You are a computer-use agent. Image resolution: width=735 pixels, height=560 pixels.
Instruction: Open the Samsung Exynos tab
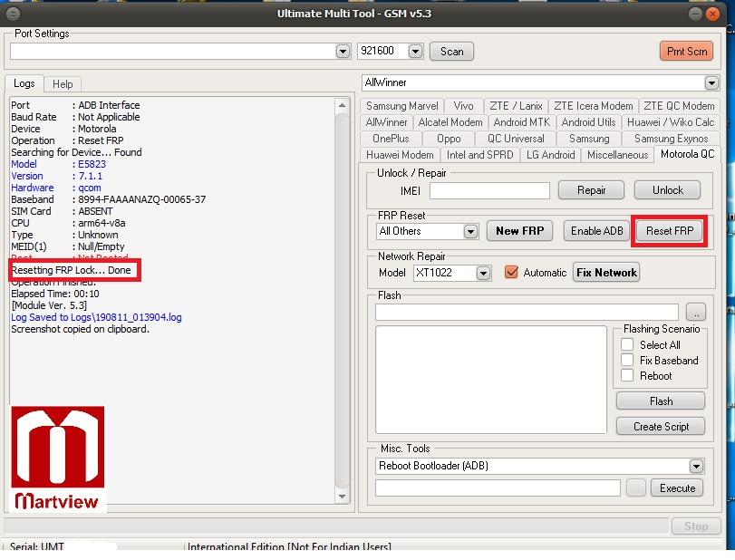[671, 139]
